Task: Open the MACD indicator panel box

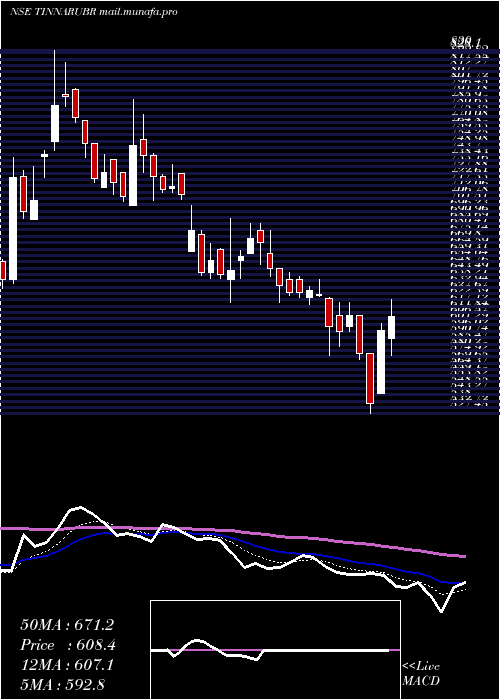Action: click(275, 650)
